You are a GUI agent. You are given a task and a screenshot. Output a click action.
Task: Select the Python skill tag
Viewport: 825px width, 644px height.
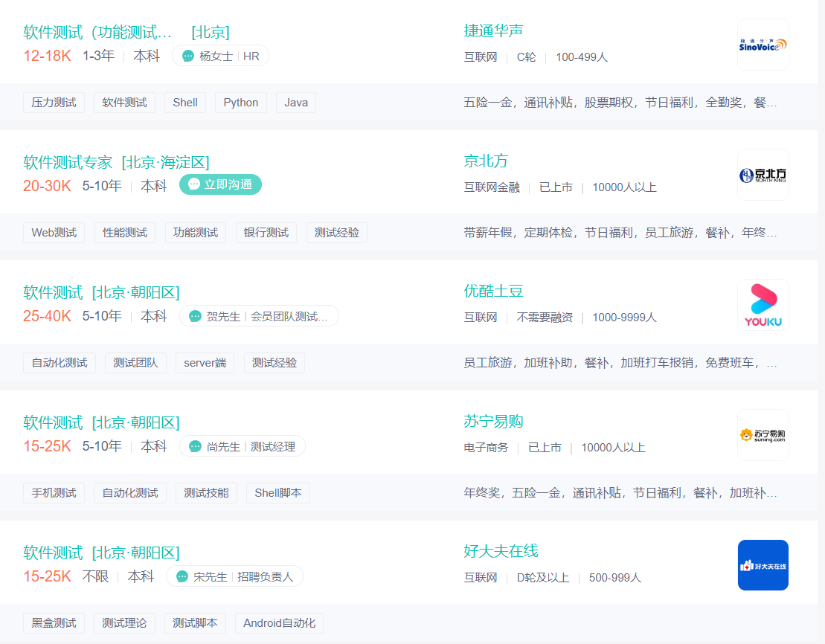pos(241,103)
